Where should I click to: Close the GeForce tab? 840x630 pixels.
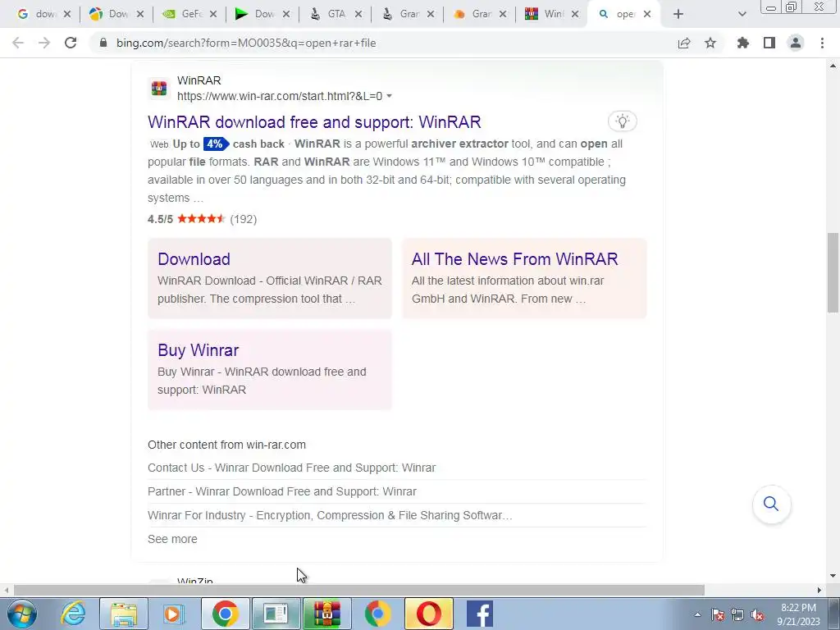pos(213,15)
